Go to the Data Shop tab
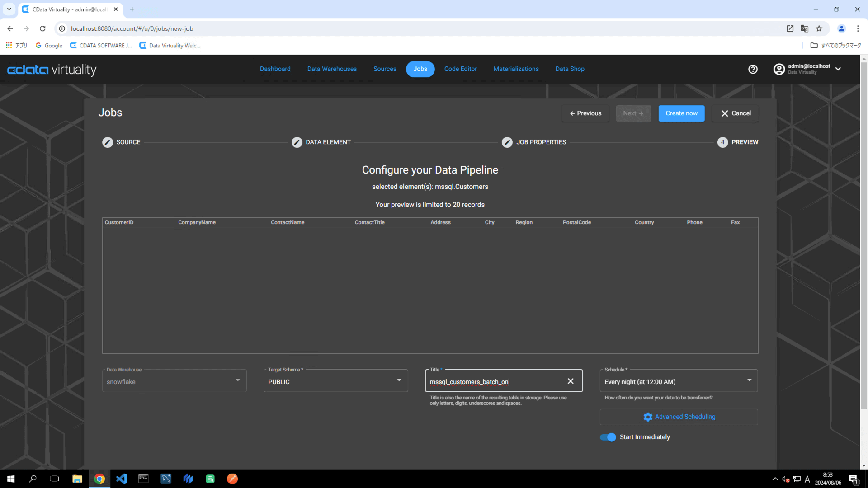 570,69
